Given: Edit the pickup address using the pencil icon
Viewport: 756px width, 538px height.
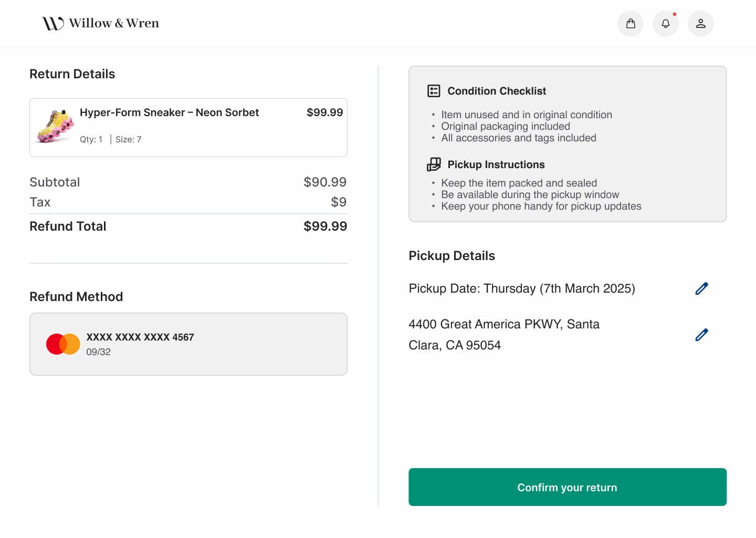Looking at the screenshot, I should coord(702,335).
